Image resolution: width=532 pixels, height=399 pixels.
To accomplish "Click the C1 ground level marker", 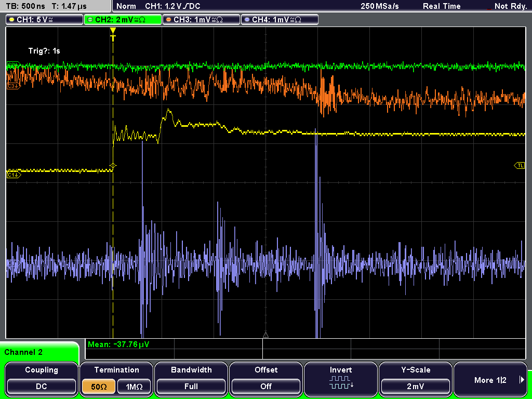I will click(x=14, y=175).
